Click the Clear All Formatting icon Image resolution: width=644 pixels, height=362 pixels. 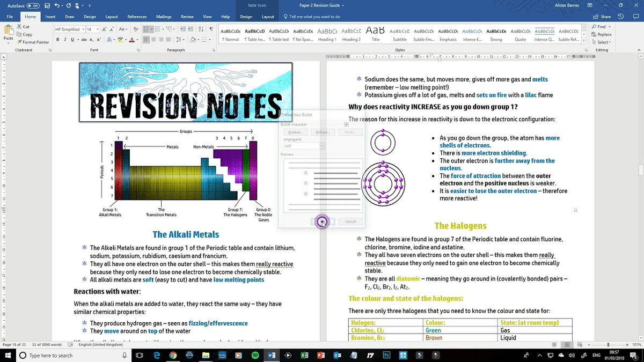pos(136,29)
